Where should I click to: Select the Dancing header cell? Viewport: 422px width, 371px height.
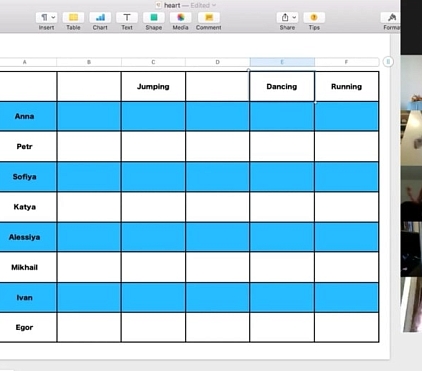pyautogui.click(x=282, y=86)
